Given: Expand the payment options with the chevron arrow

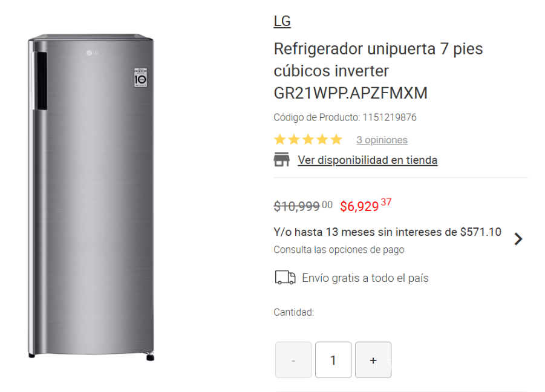Looking at the screenshot, I should (518, 239).
